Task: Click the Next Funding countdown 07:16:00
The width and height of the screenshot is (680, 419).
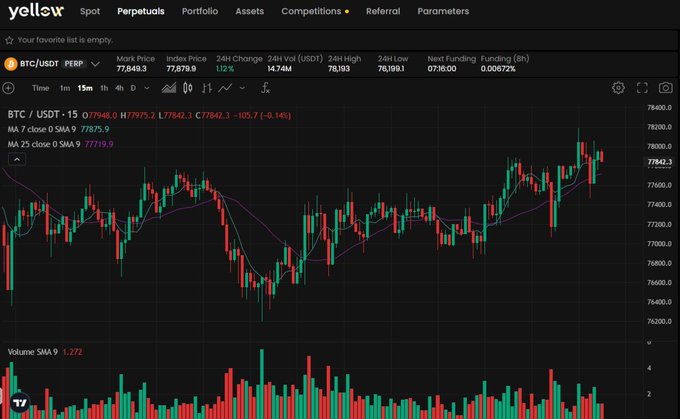Action: click(x=441, y=69)
